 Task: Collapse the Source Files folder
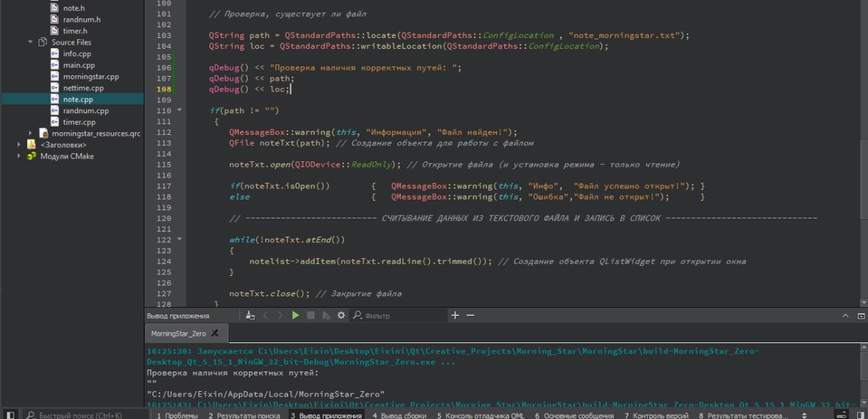tap(31, 42)
